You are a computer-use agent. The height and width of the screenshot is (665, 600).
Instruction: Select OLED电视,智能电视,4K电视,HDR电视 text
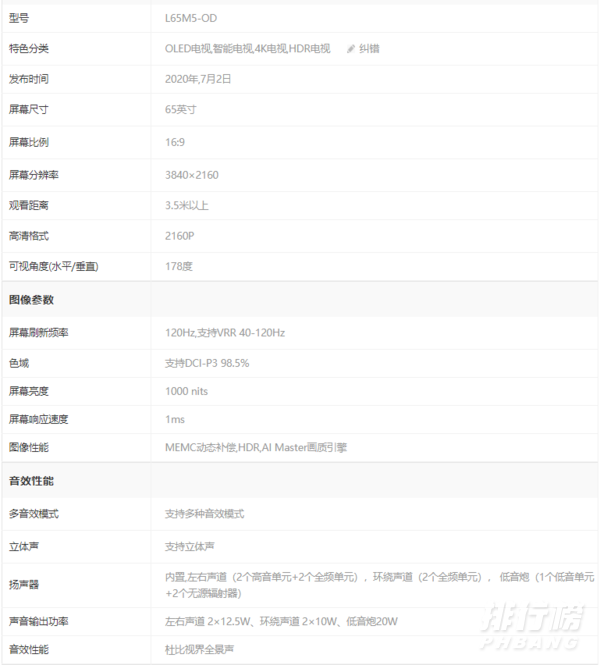248,49
